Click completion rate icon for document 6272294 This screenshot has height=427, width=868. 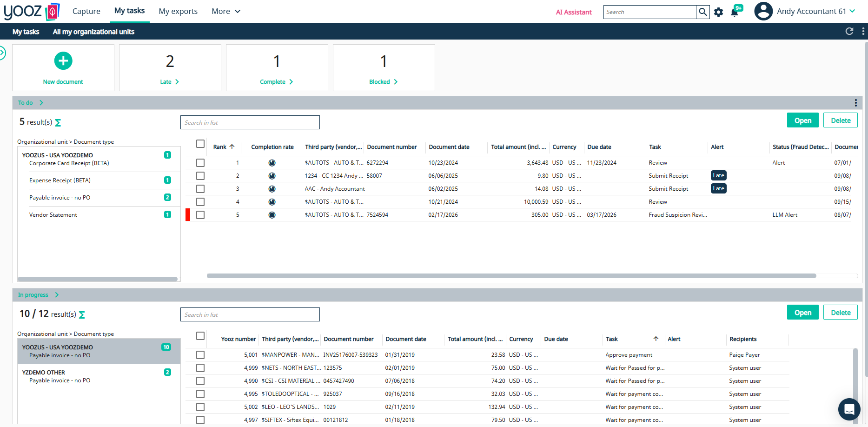(272, 163)
